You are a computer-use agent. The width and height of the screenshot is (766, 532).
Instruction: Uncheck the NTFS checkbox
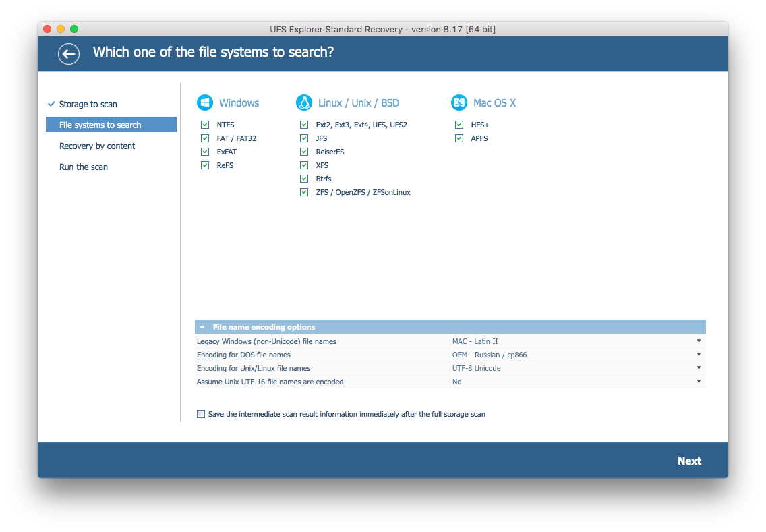(x=205, y=125)
